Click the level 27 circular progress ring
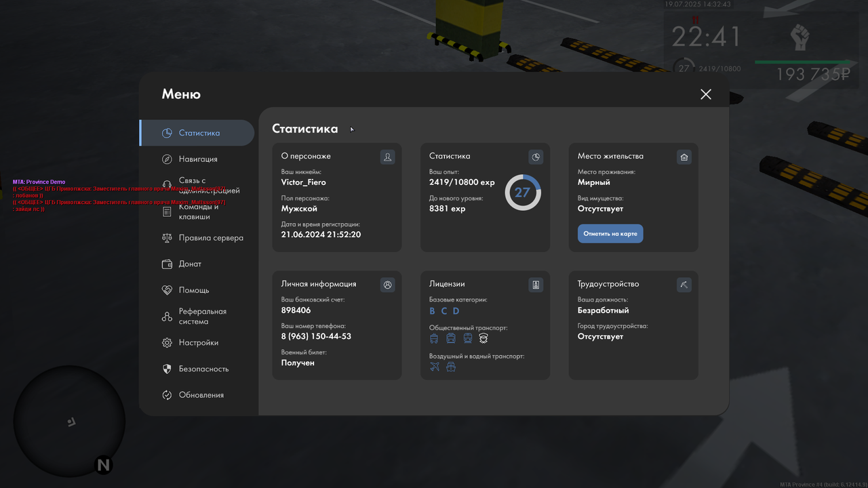 pyautogui.click(x=523, y=192)
